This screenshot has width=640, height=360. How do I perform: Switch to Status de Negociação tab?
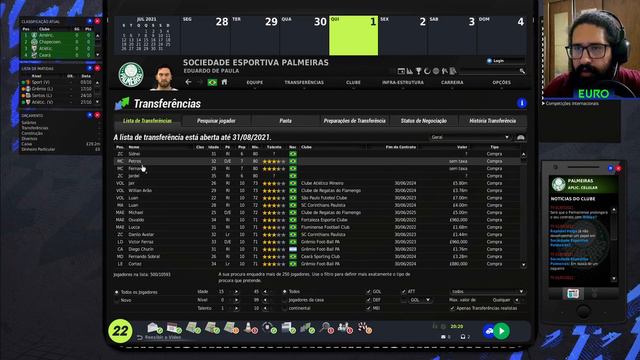tap(424, 121)
